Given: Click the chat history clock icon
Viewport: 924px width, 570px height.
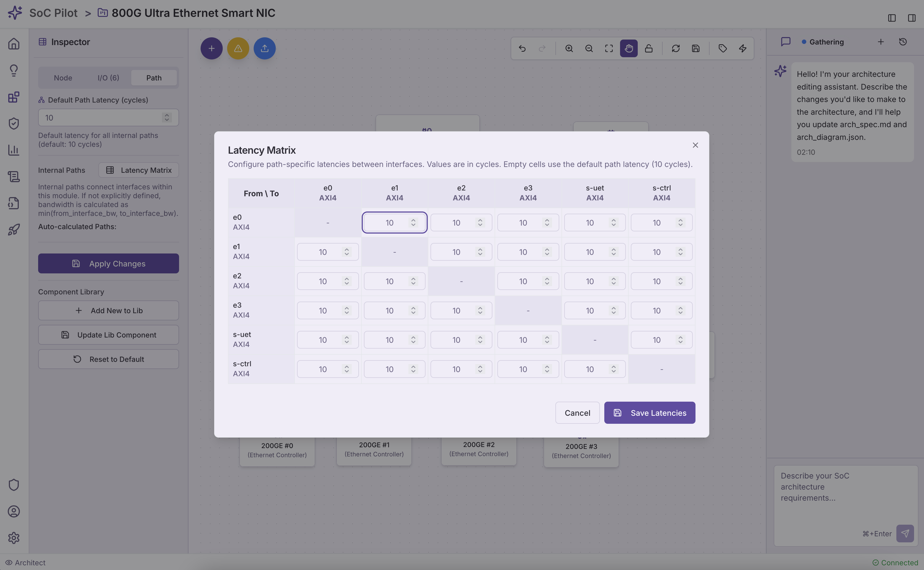Looking at the screenshot, I should point(903,42).
